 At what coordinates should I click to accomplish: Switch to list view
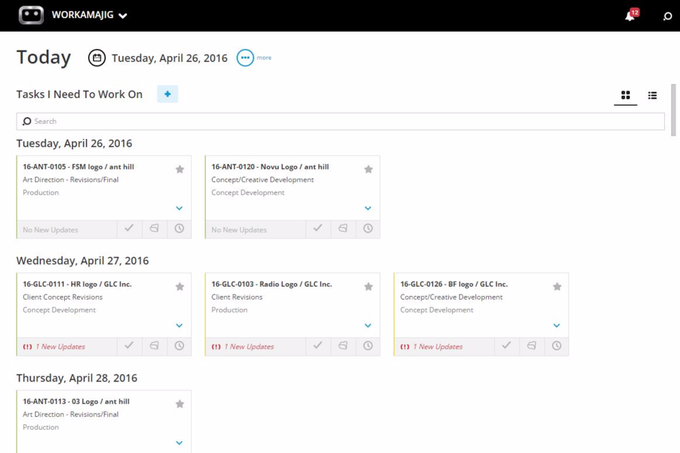pyautogui.click(x=652, y=95)
